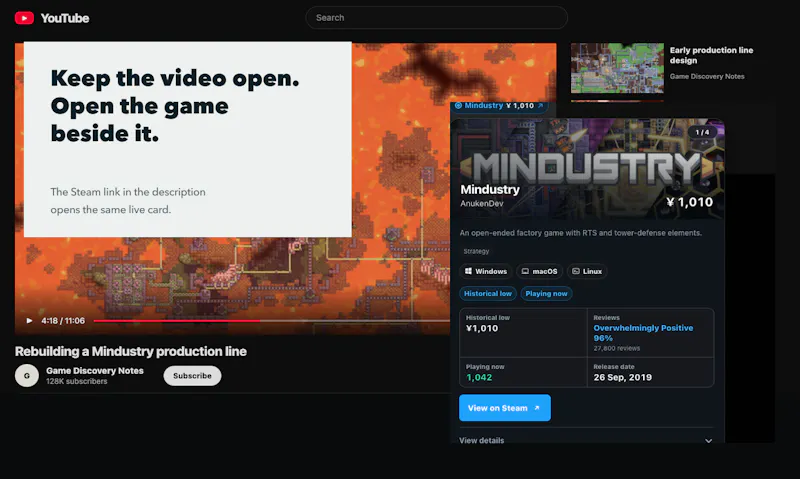Click the Mindustry ¥ 1,010 chip link
The image size is (800, 479).
tap(499, 106)
